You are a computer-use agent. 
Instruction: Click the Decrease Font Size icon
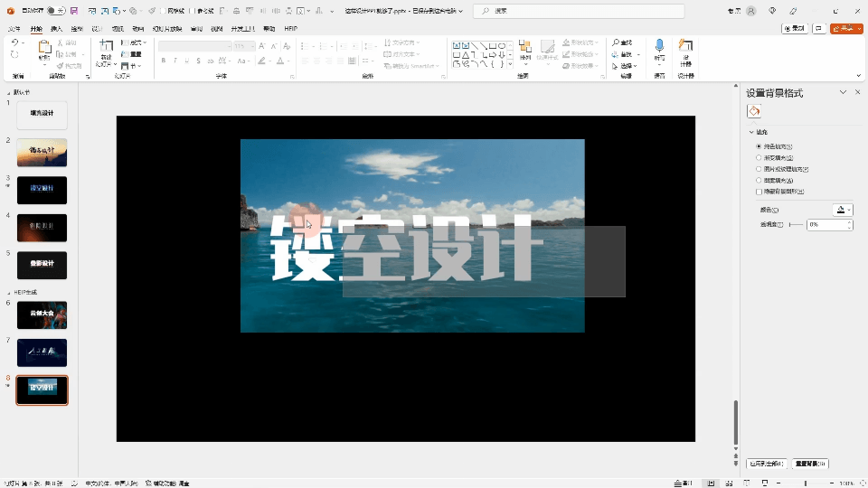[274, 46]
